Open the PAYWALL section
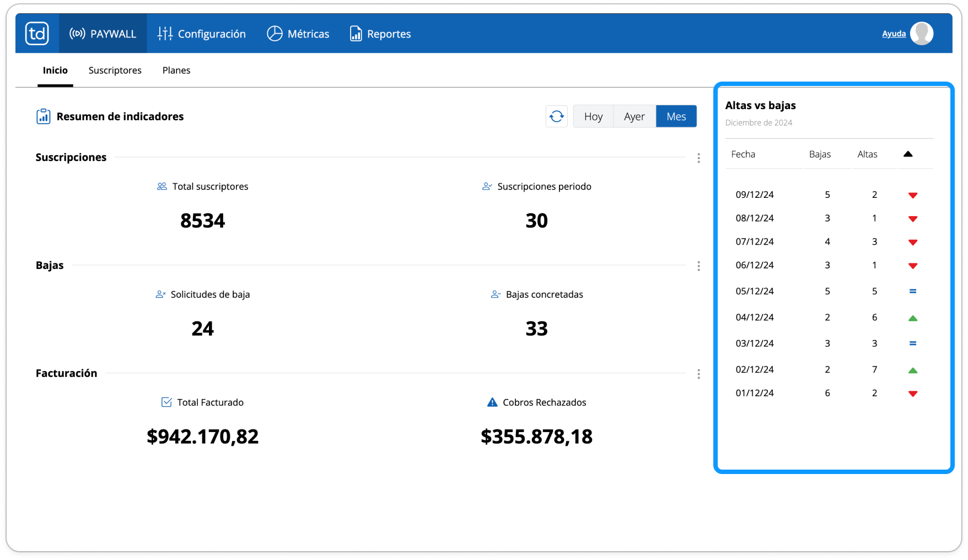 tap(103, 34)
